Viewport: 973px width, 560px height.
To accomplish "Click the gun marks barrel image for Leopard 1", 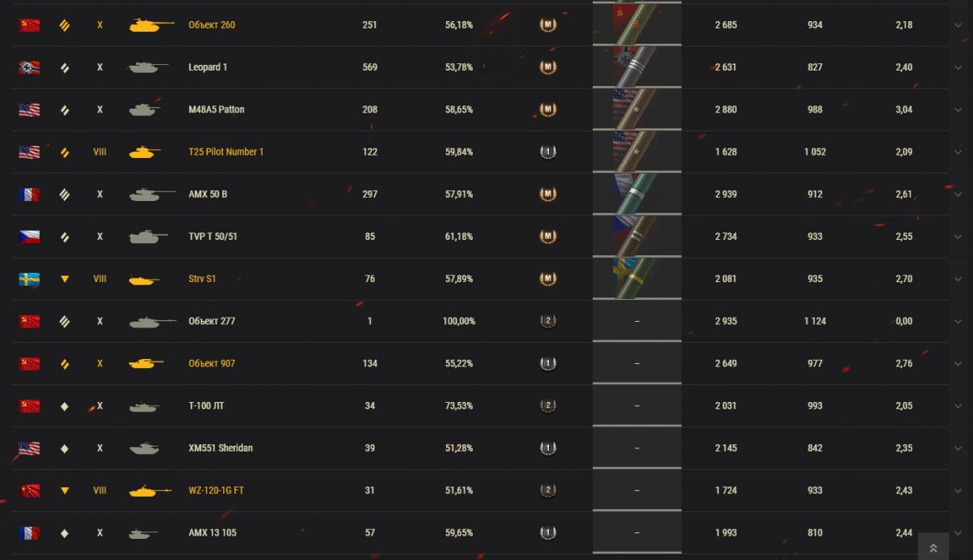I will 637,67.
